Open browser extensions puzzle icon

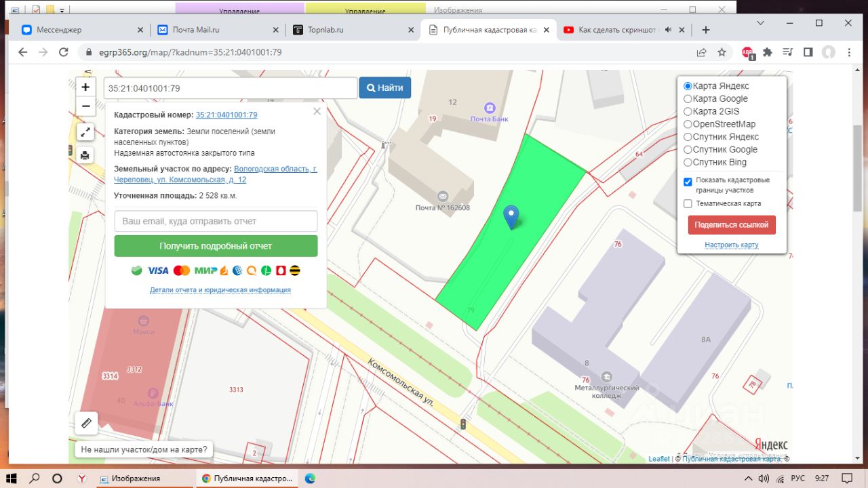(768, 52)
